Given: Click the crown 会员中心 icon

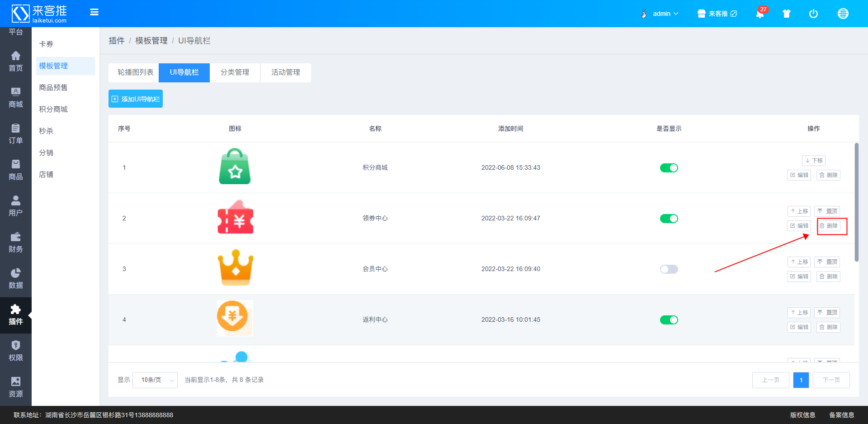Looking at the screenshot, I should [x=235, y=267].
